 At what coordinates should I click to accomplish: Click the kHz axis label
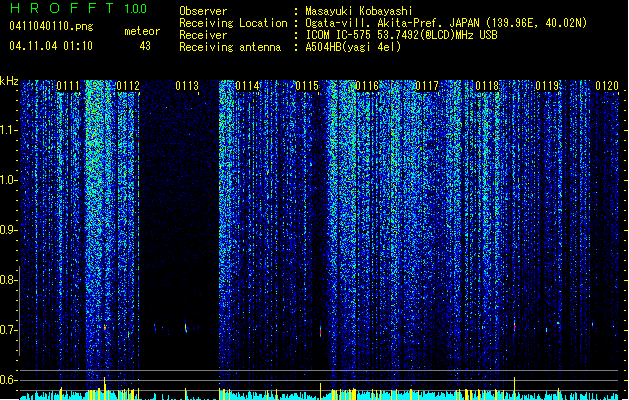pyautogui.click(x=9, y=81)
